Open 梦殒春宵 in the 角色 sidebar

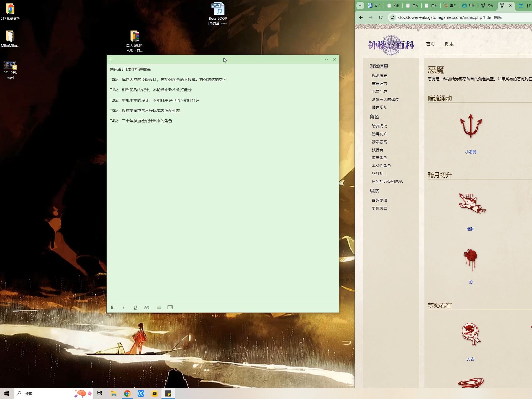click(379, 142)
